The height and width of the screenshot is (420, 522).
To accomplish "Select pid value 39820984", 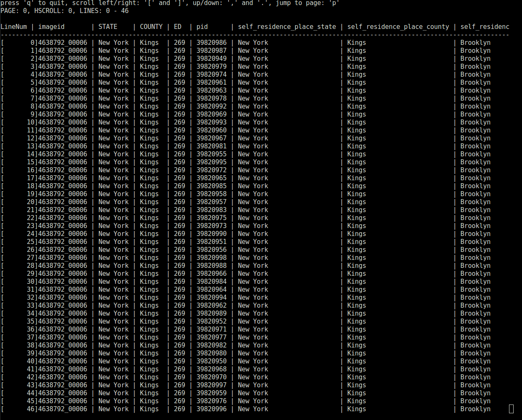I will 212,281.
